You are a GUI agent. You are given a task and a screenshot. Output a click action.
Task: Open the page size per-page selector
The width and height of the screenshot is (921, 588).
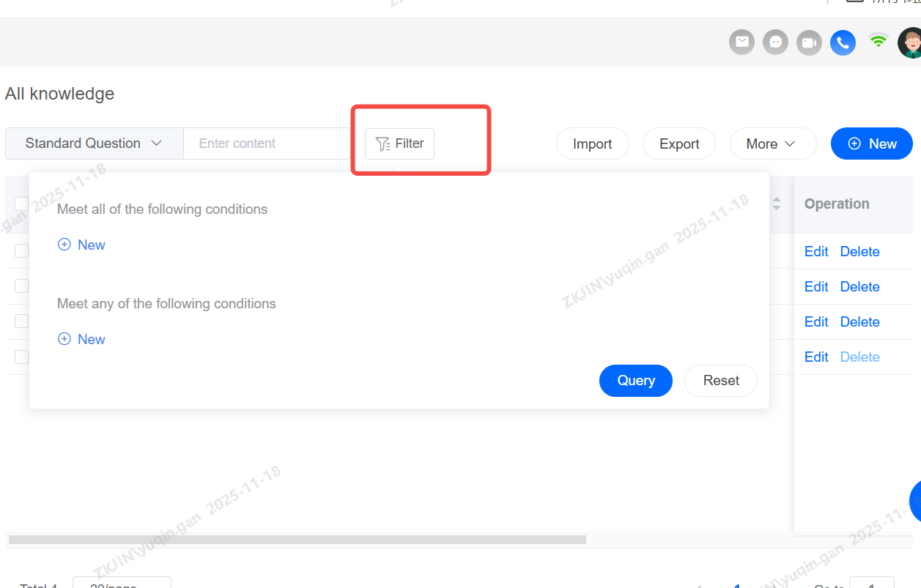tap(122, 584)
